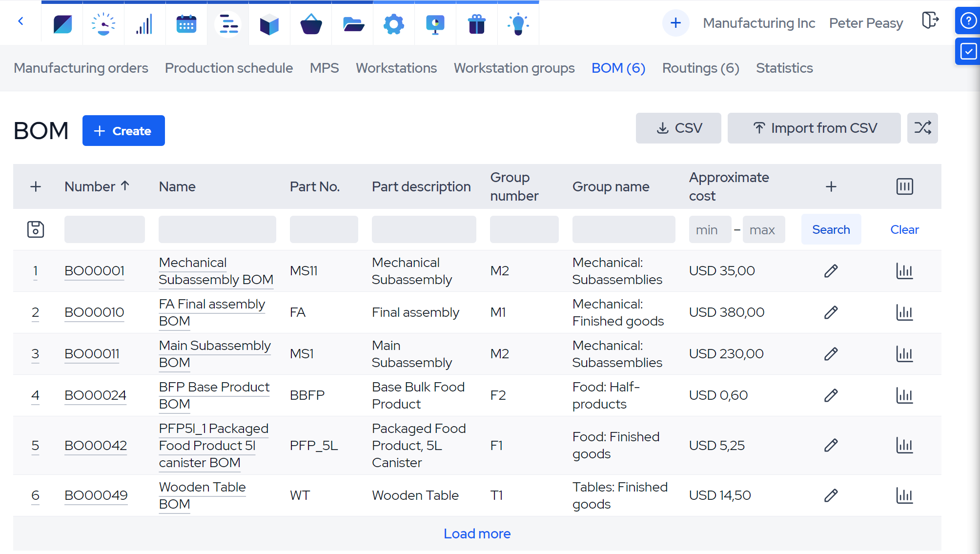The image size is (980, 554).
Task: Open the report chart icon for the Wooden Table BOM
Action: (904, 495)
